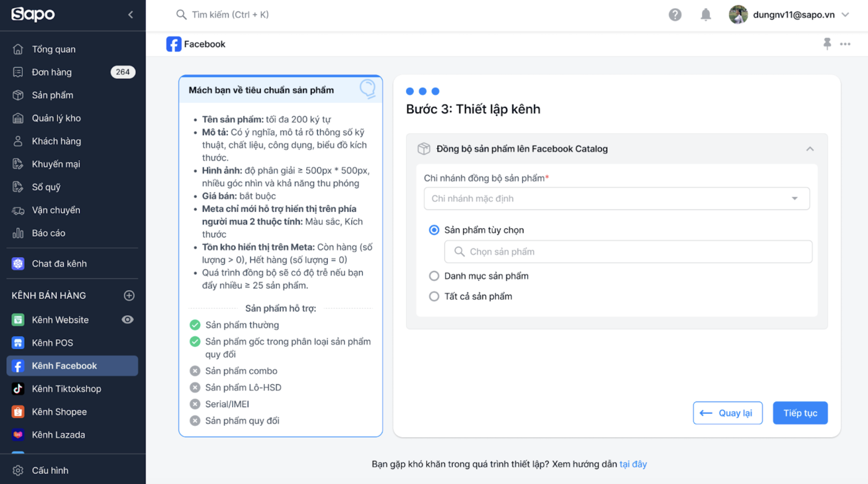Select the Danh mục sản phẩm radio option

pyautogui.click(x=434, y=276)
